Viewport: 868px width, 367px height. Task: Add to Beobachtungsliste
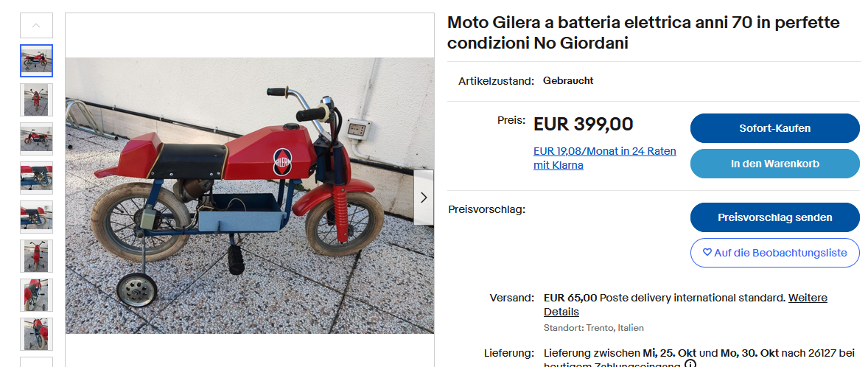(774, 253)
